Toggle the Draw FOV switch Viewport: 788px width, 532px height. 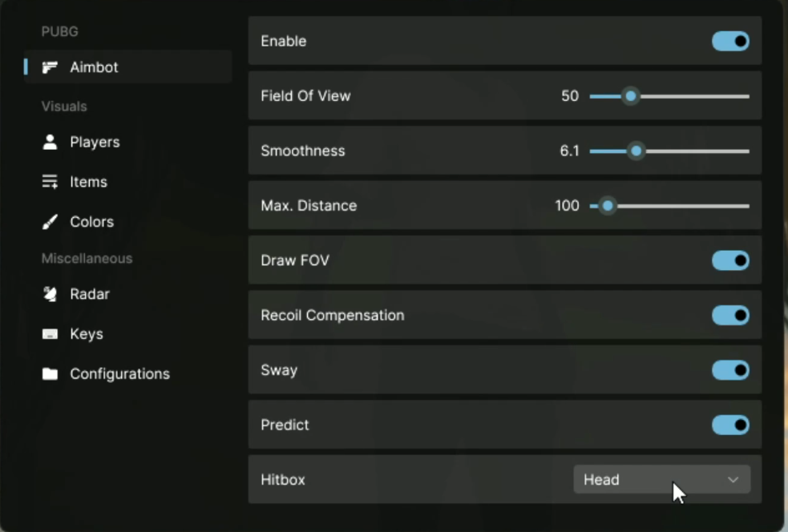click(x=730, y=260)
